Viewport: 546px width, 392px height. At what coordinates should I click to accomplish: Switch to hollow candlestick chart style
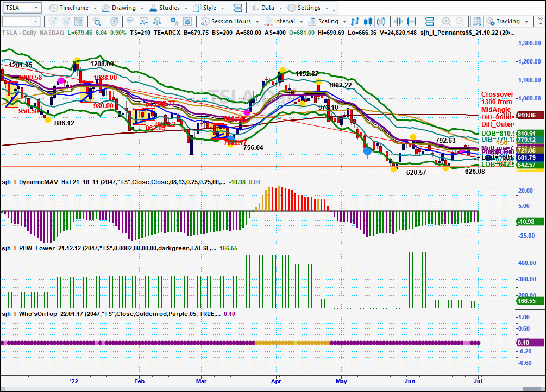[381, 22]
